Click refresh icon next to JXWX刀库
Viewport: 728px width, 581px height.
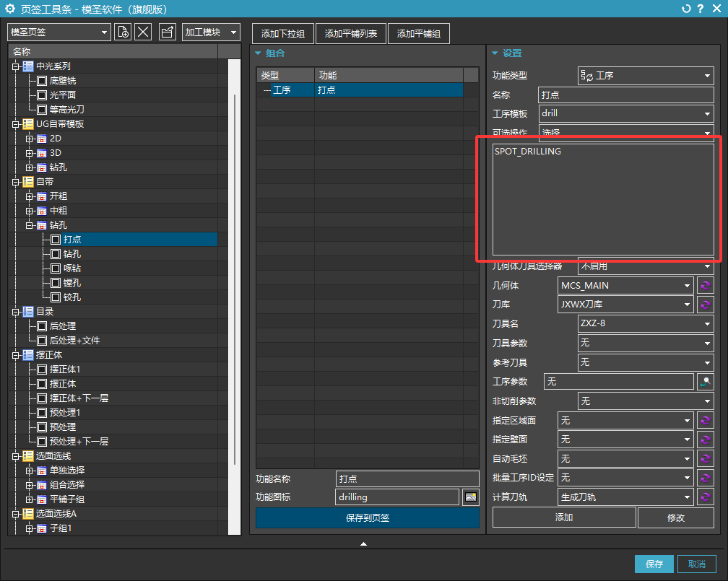[705, 305]
